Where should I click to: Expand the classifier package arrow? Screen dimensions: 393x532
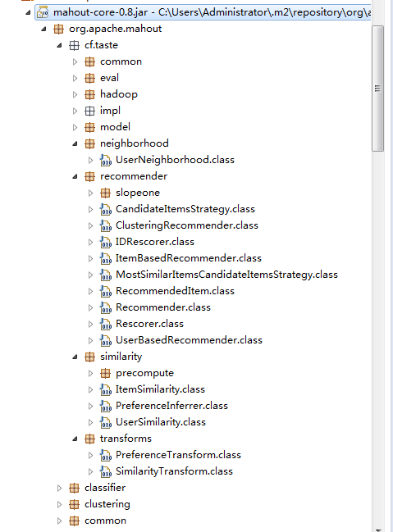[x=59, y=488]
